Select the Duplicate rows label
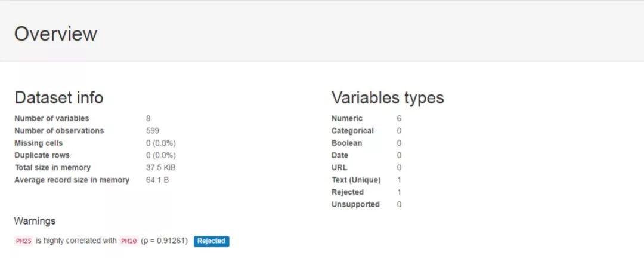Image resolution: width=644 pixels, height=258 pixels. coord(42,155)
